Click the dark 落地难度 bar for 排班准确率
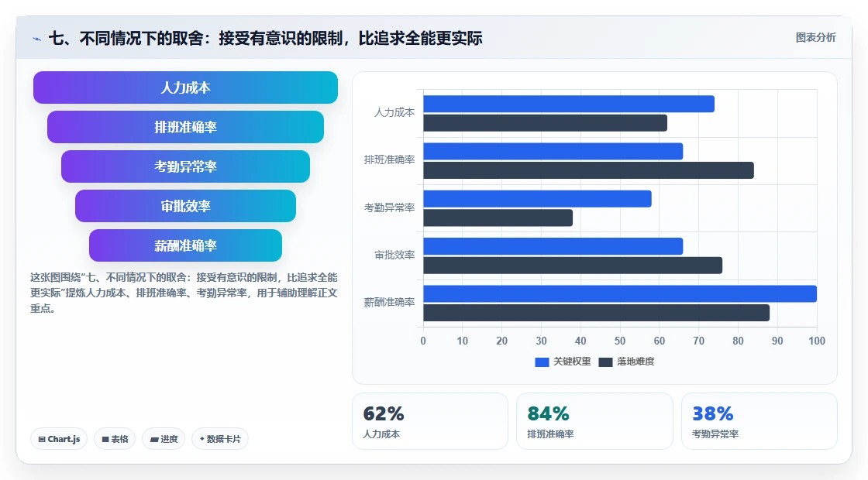868x480 pixels. [588, 170]
